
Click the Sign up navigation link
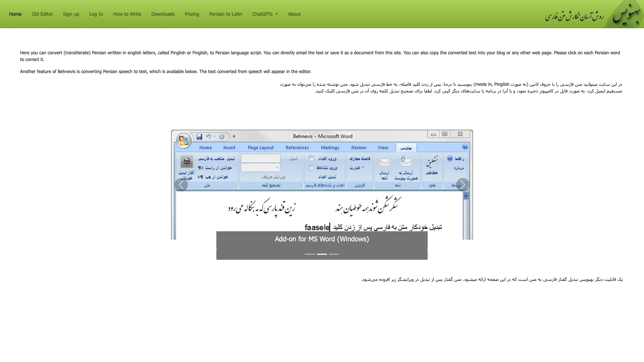pyautogui.click(x=71, y=14)
